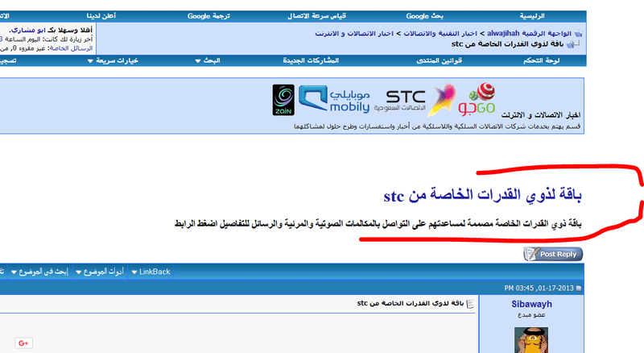Expand the أدوات الموضوع dropdown

[100, 272]
